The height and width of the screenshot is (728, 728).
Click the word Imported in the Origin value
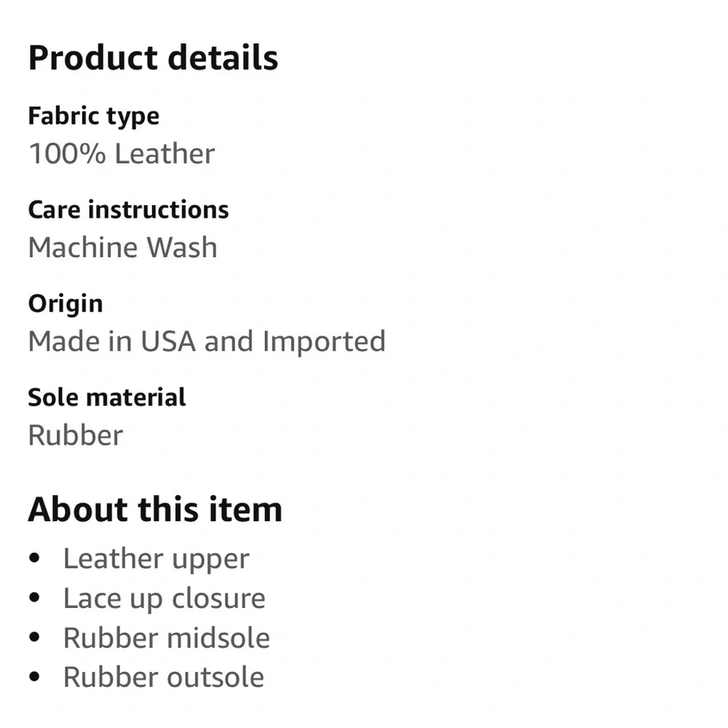pos(324,341)
